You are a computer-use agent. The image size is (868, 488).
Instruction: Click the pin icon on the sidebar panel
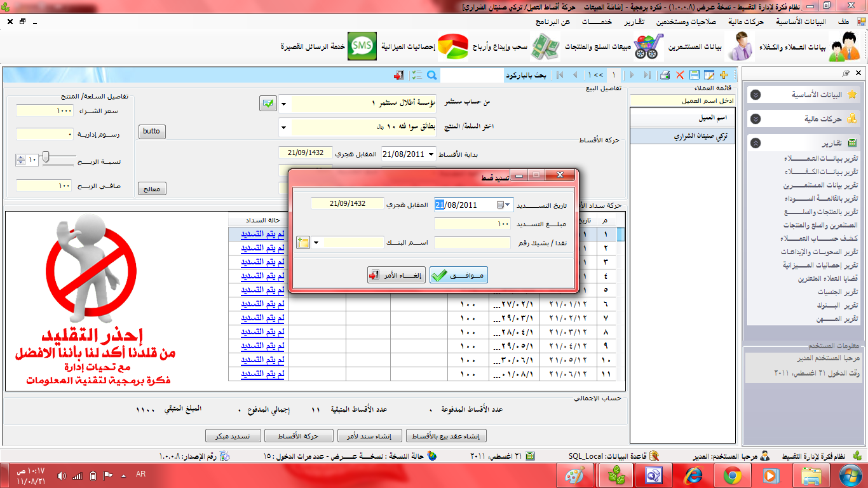pyautogui.click(x=846, y=74)
